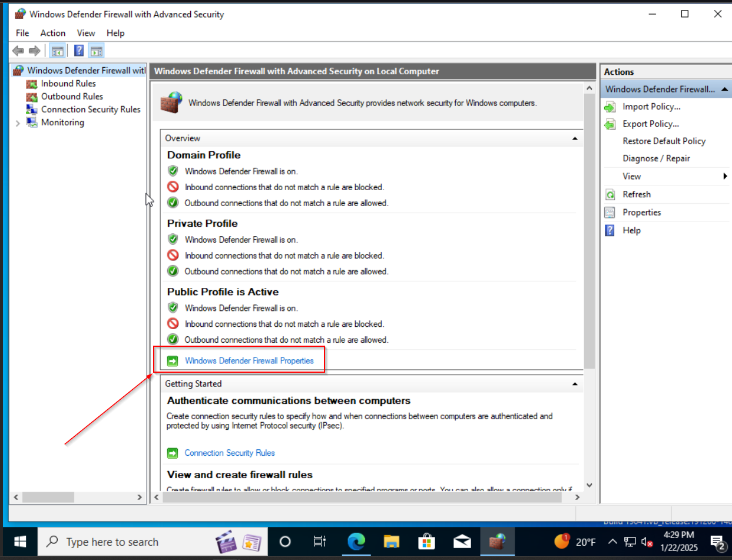This screenshot has height=560, width=732.
Task: Open the notification center icon
Action: [x=717, y=542]
